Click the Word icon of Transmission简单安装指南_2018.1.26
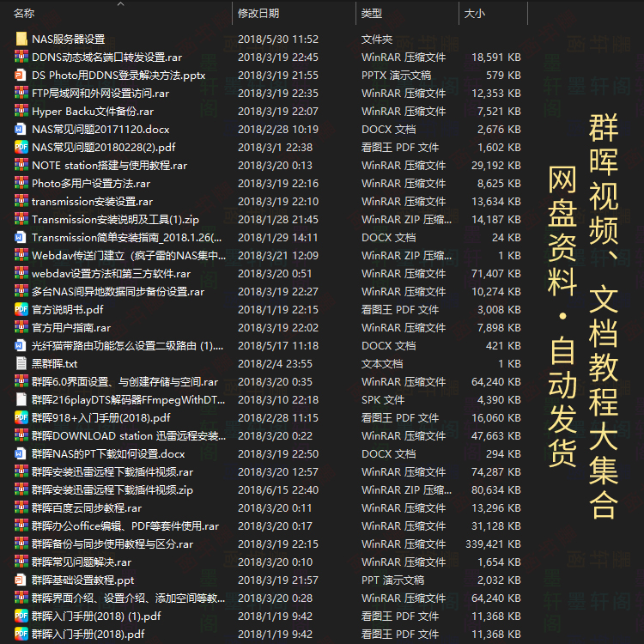This screenshot has width=644, height=644. click(20, 237)
